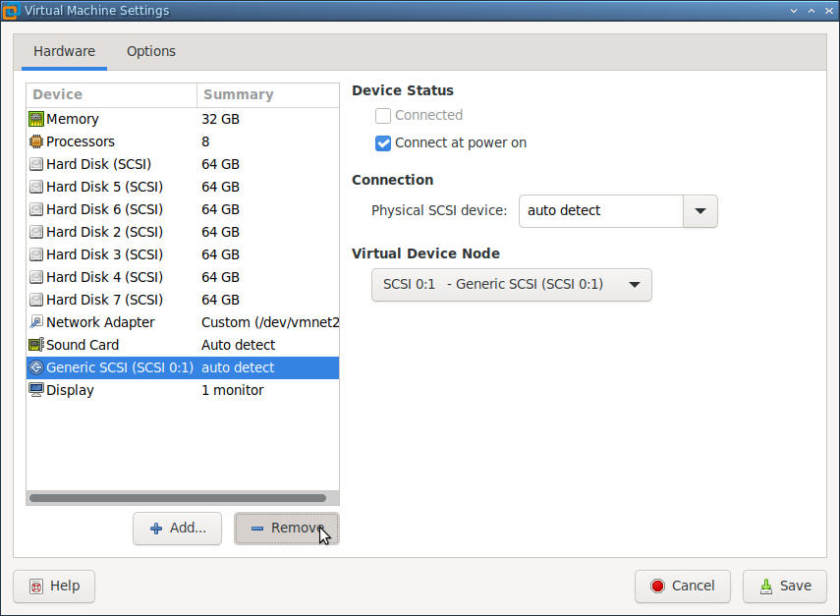The width and height of the screenshot is (840, 616).
Task: Open the window menu arrow in title bar
Action: (793, 11)
